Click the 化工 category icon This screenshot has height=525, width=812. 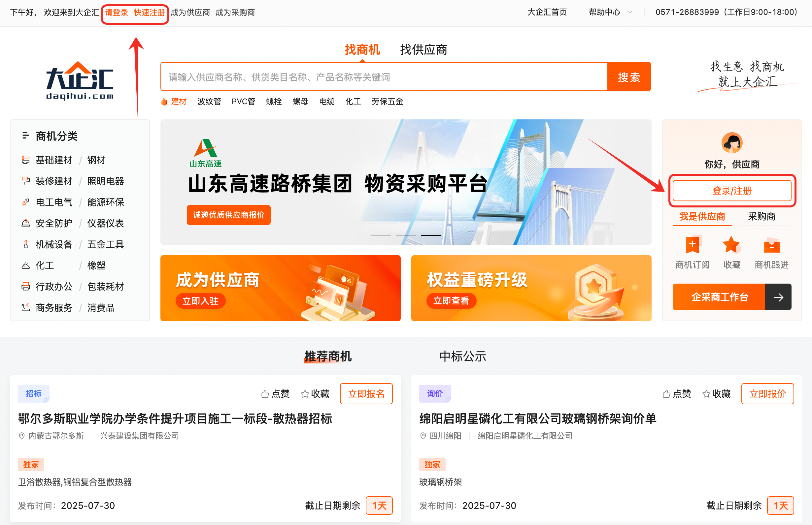(26, 265)
